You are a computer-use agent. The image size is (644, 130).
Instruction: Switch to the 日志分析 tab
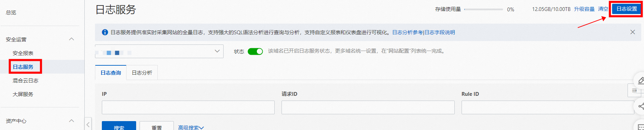tap(142, 73)
